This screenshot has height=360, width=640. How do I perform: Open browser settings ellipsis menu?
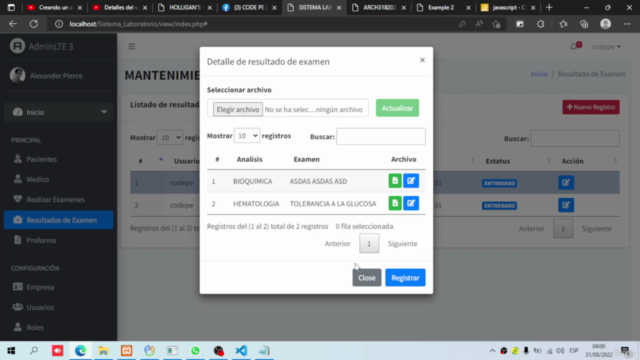(627, 24)
